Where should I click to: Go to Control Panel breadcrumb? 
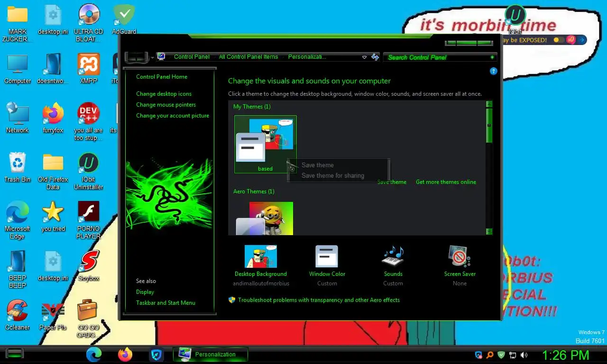192,57
